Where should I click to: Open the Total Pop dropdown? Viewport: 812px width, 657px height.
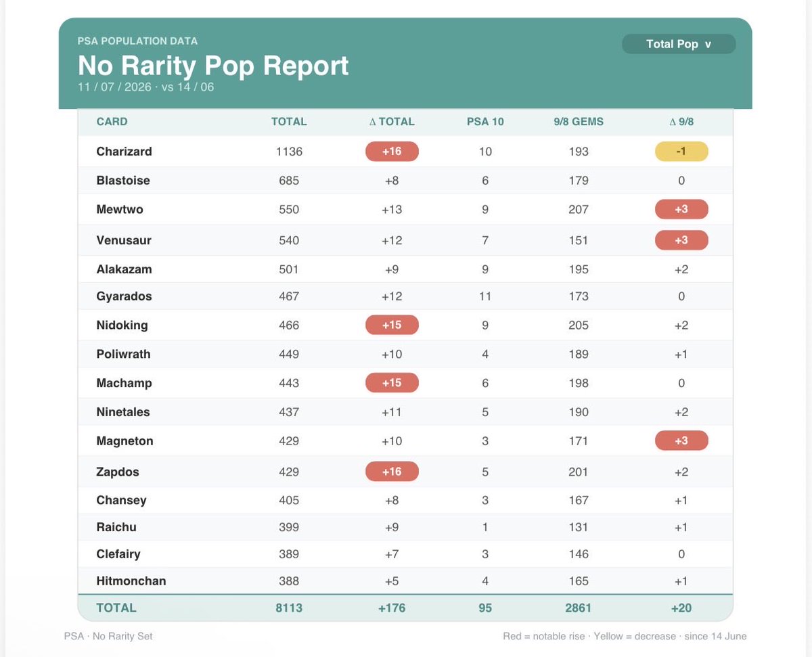click(x=679, y=44)
